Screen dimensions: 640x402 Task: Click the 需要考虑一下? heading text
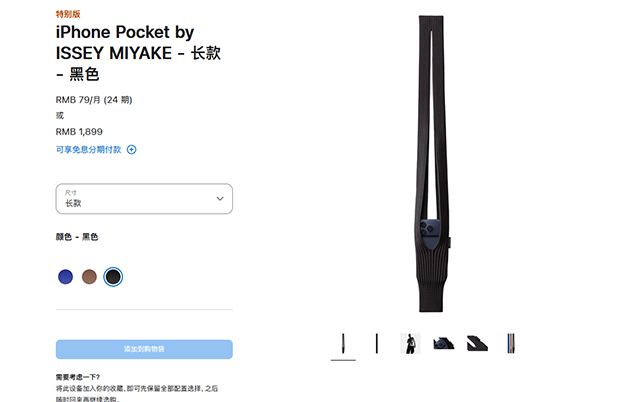point(78,377)
